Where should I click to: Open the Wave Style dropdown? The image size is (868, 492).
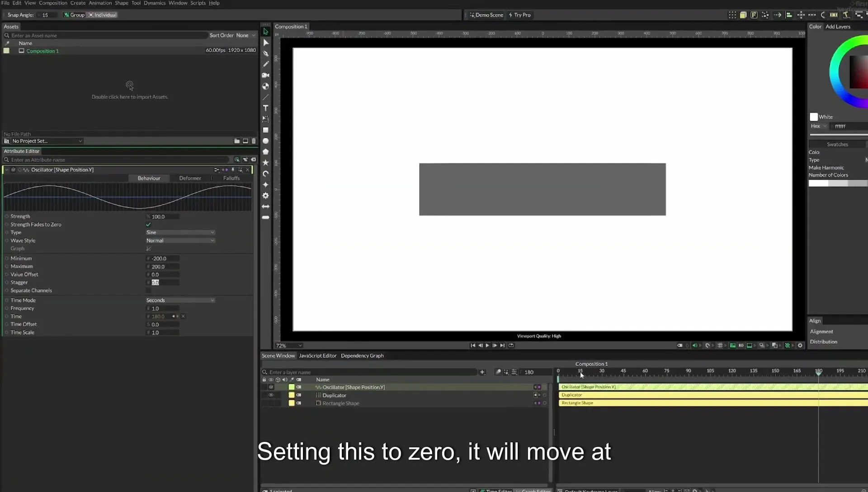[180, 241]
